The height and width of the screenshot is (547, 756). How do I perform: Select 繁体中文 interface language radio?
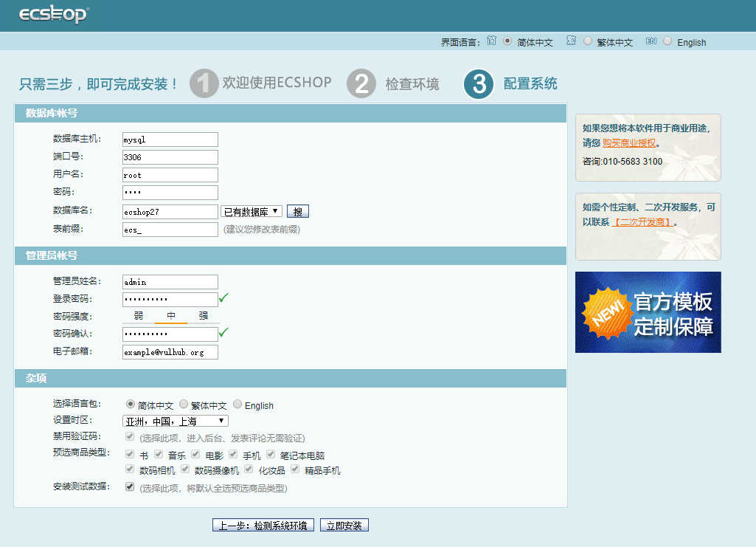click(x=588, y=41)
